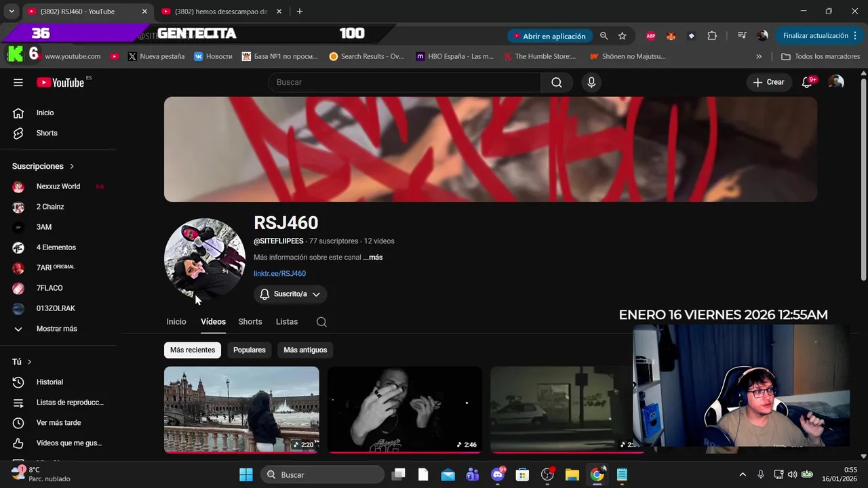
Task: Show more bookmarks with double chevron
Action: pos(759,57)
